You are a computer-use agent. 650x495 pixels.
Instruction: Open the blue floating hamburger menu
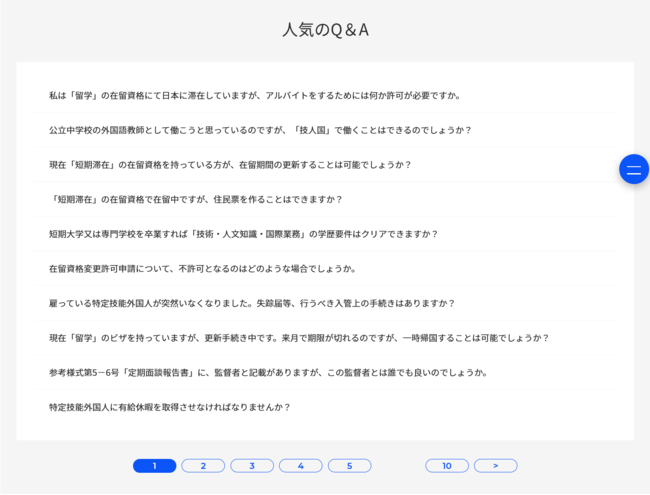click(x=634, y=169)
